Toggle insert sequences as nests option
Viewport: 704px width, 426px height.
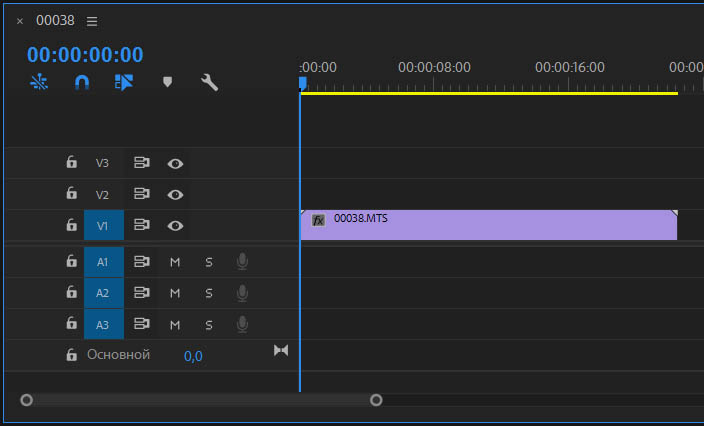coord(39,82)
